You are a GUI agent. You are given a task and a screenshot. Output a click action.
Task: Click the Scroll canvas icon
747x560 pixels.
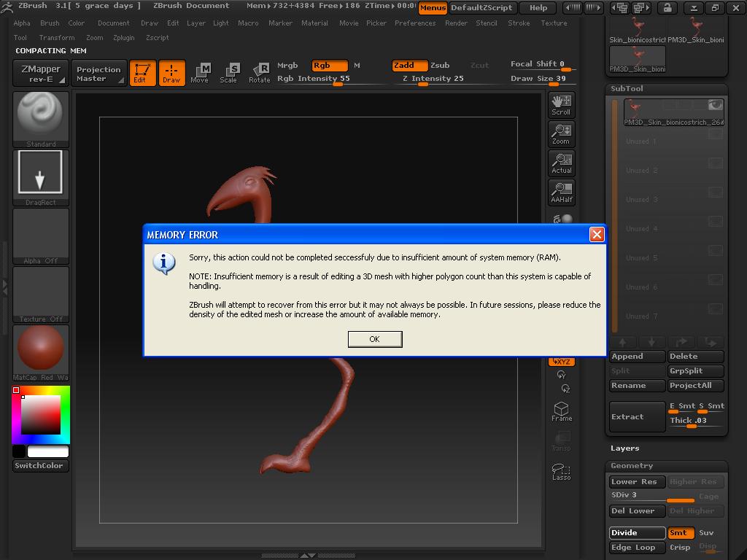coord(561,104)
